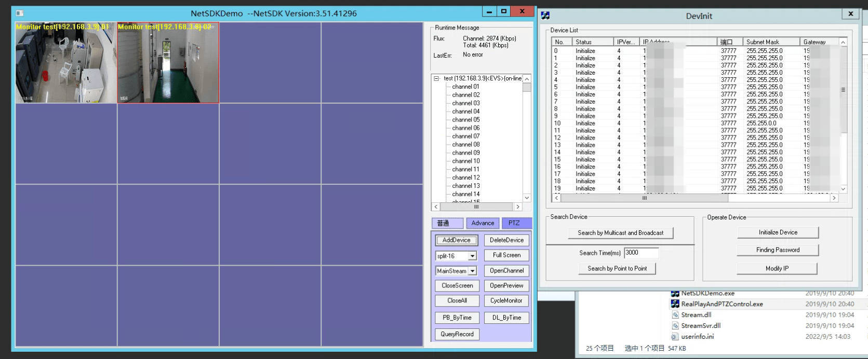Select device row number 19 in list
The image size is (868, 359).
pyautogui.click(x=695, y=188)
